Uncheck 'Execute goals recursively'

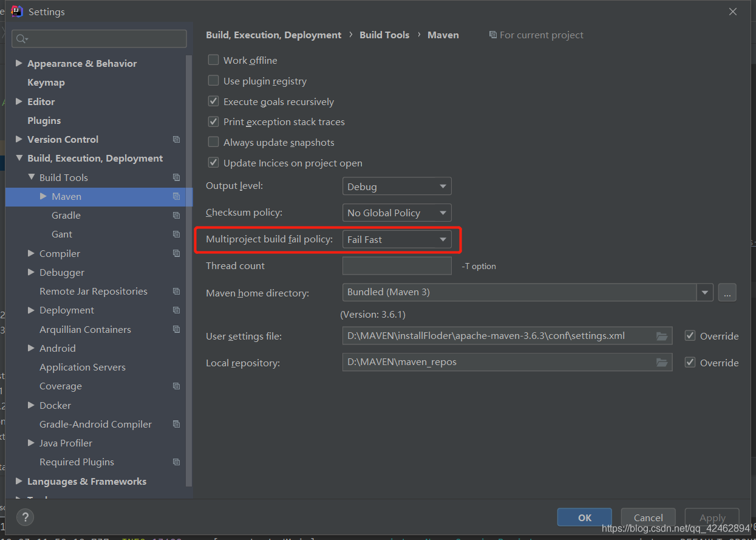click(213, 101)
